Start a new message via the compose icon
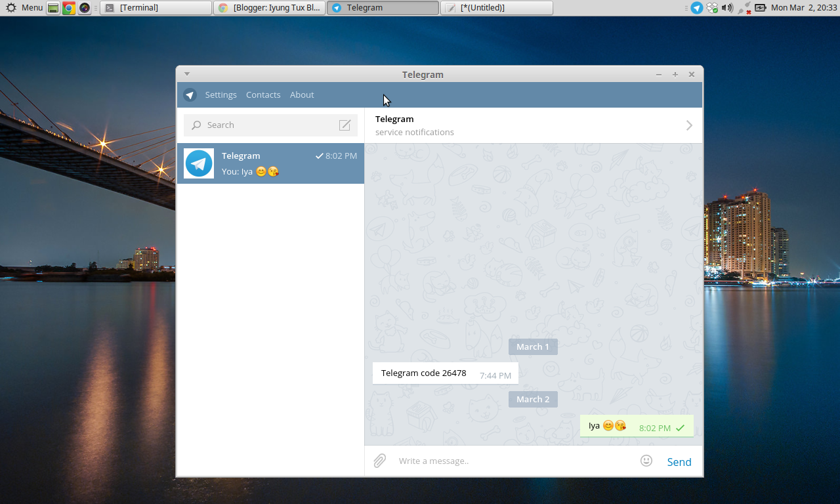This screenshot has width=840, height=504. click(x=345, y=125)
